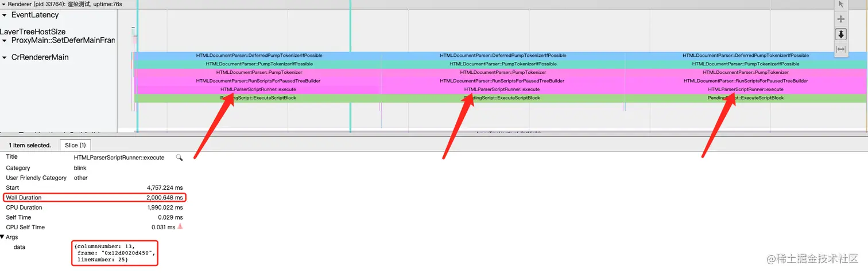Select middle PendingScript::ExecuteScriptBlock slice
Image resolution: width=868 pixels, height=274 pixels.
pos(503,98)
